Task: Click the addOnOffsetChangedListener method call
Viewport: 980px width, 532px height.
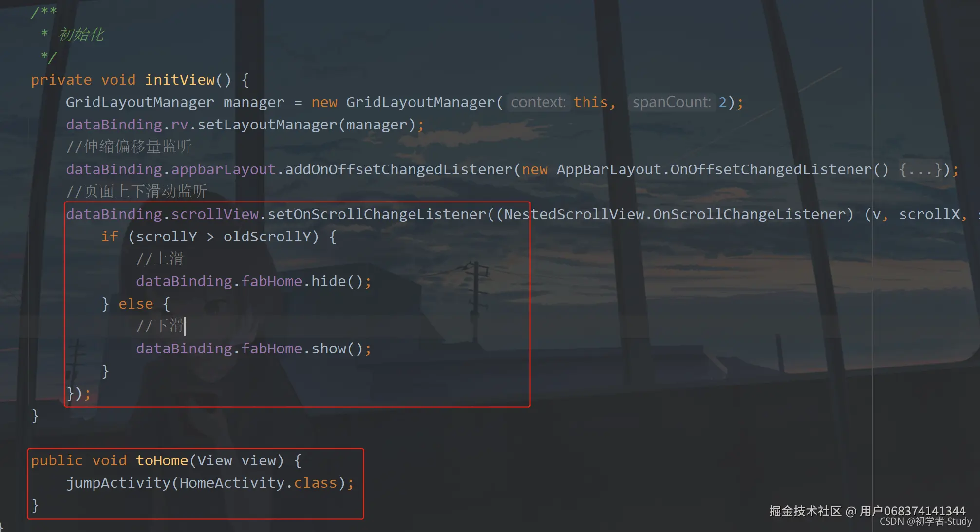Action: 398,170
